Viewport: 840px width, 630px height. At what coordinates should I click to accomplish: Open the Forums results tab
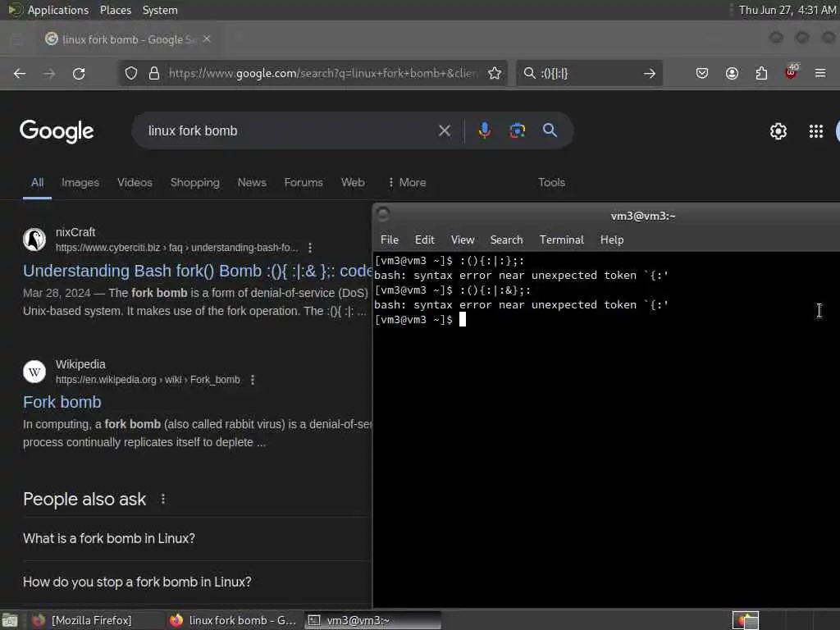point(304,183)
